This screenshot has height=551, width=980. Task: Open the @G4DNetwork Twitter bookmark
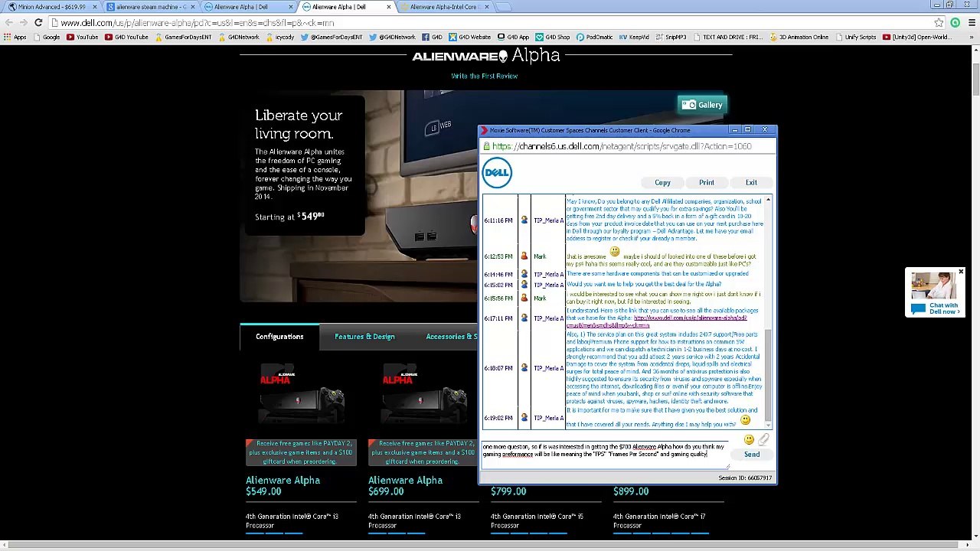pos(391,37)
